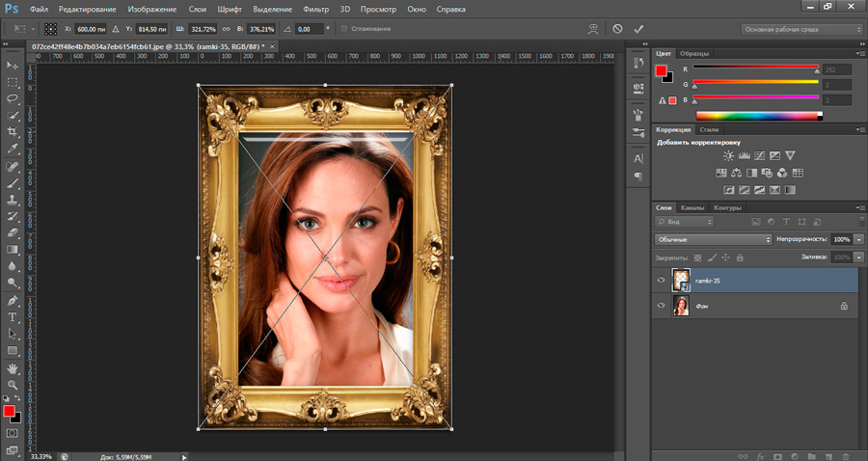Click the Brightness/Contrast adjustment sun icon
This screenshot has height=461, width=868.
pos(729,155)
